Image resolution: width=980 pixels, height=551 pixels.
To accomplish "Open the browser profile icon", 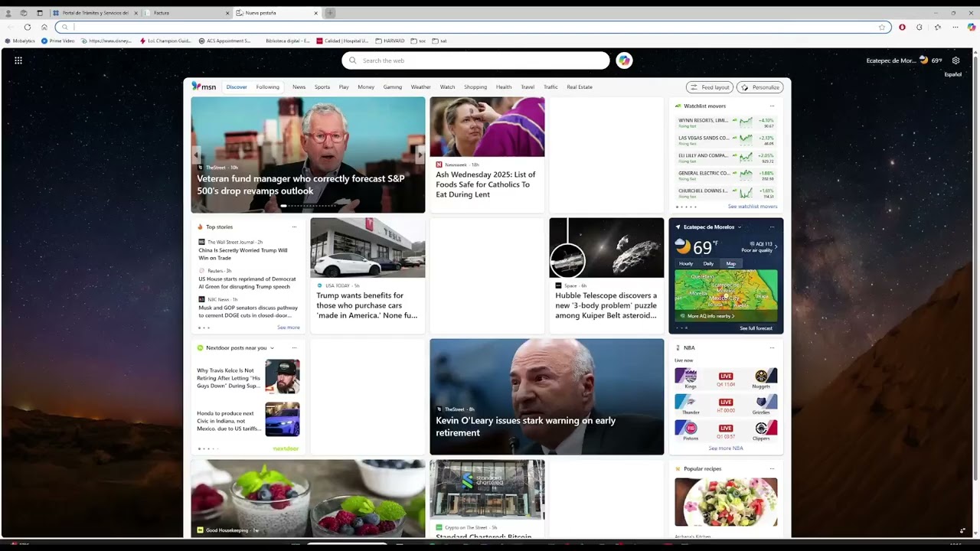I will [8, 13].
